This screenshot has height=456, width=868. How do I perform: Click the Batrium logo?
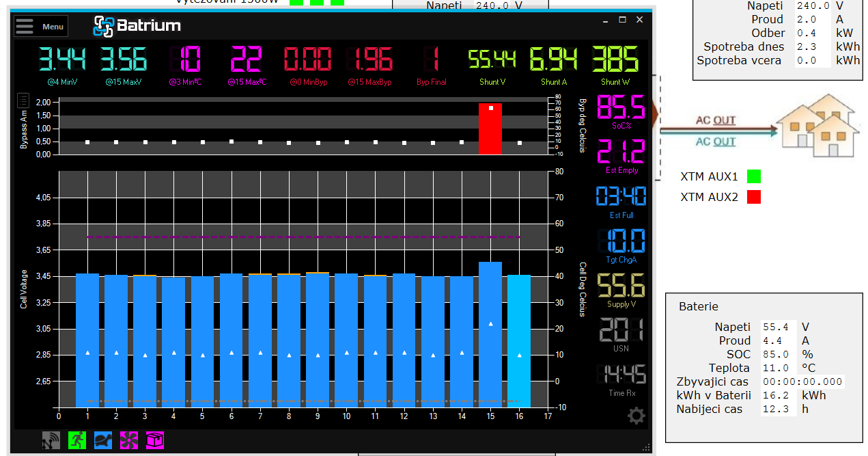pos(137,26)
